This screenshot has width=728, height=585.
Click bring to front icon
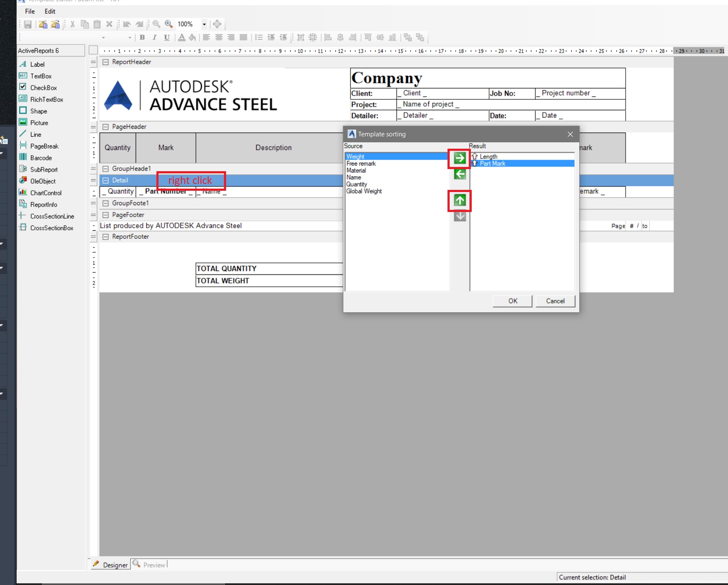[x=408, y=37]
